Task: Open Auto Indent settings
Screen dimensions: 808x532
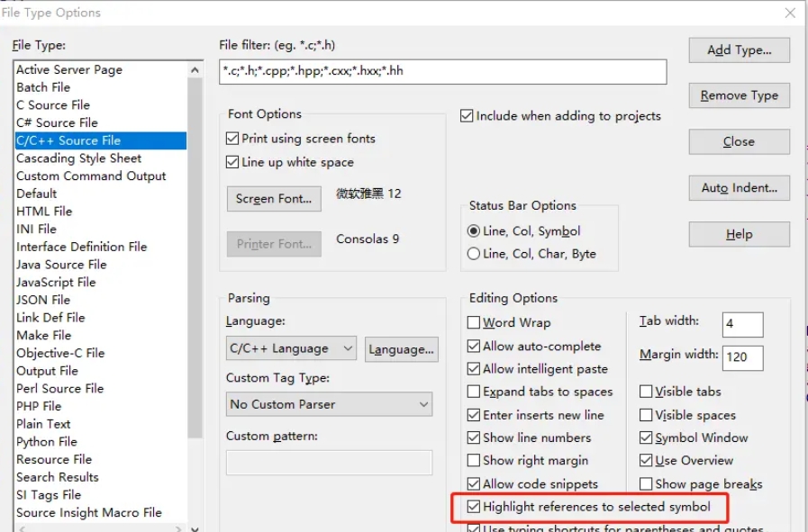Action: coord(739,187)
